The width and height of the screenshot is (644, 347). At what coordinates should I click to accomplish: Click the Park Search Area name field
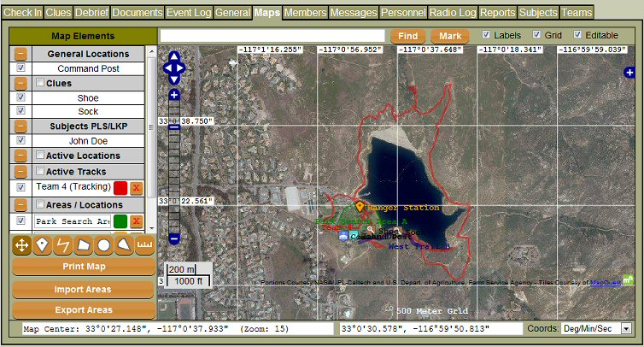point(73,221)
